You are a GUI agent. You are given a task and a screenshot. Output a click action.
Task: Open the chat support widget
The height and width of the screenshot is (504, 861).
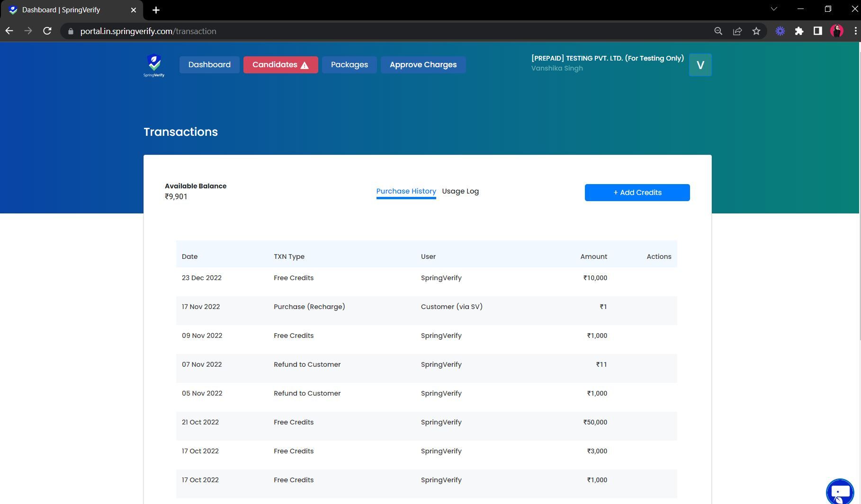pos(840,492)
